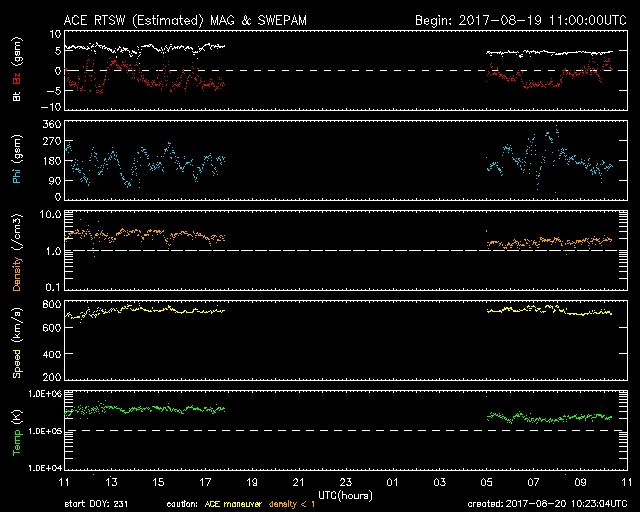Click the Begin 2017-08-19 timestamp text
Screen dimensions: 640x512
coord(519,19)
